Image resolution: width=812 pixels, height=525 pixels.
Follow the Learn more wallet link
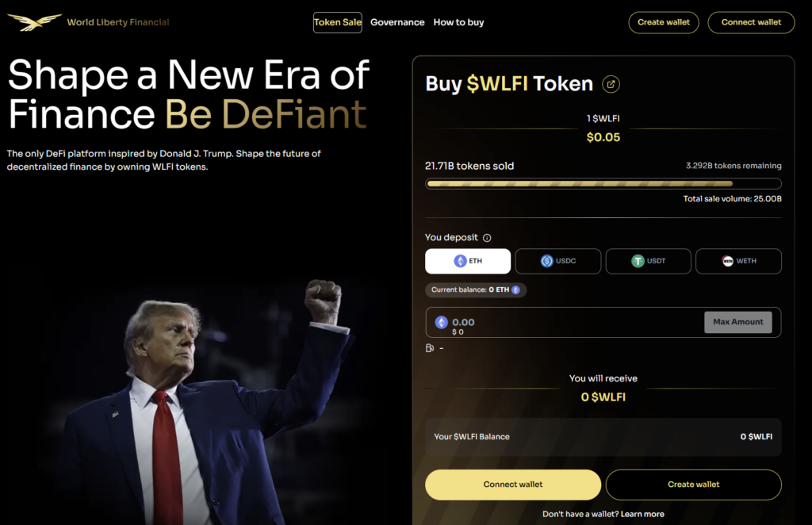point(642,514)
